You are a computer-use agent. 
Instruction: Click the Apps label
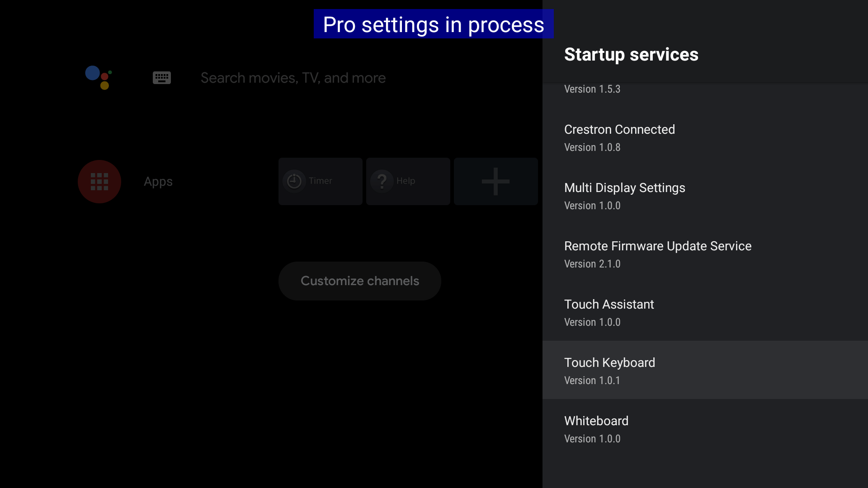(x=158, y=182)
